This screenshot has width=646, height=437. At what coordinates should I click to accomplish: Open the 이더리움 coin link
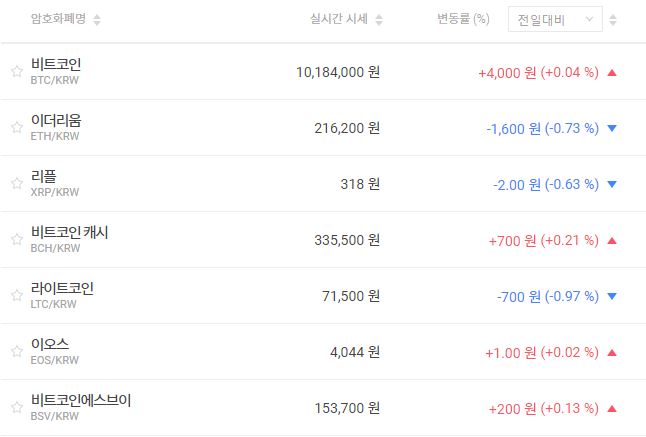pyautogui.click(x=56, y=121)
